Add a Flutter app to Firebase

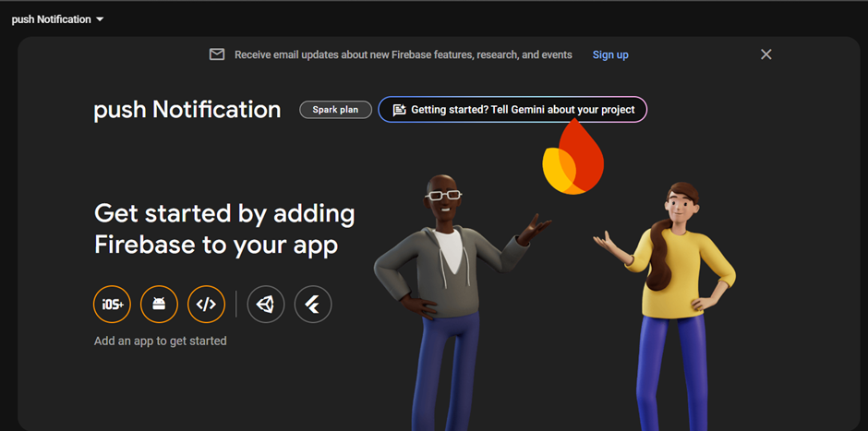click(313, 304)
